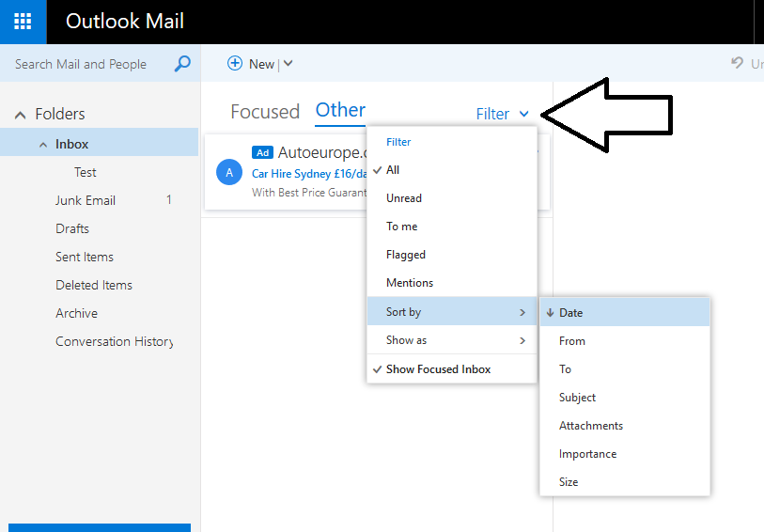This screenshot has height=532, width=764.
Task: Sort messages by Attachments
Action: click(x=625, y=426)
